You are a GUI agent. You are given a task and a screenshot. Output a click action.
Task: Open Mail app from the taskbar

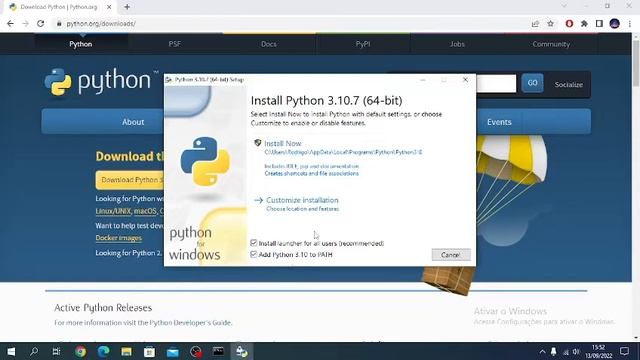(x=173, y=351)
